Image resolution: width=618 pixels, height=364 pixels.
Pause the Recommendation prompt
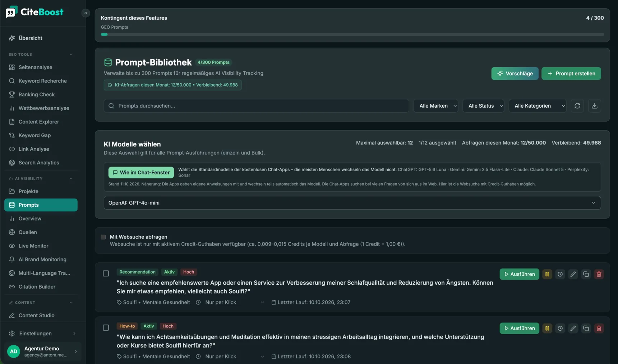[x=547, y=274]
